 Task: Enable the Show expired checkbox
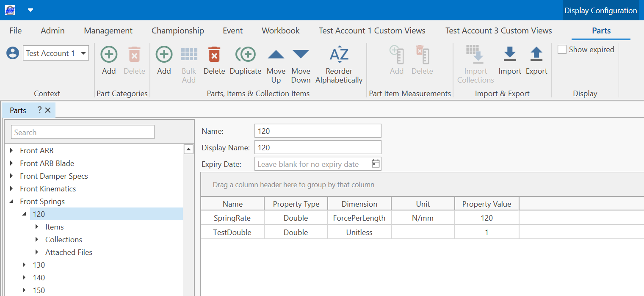562,50
